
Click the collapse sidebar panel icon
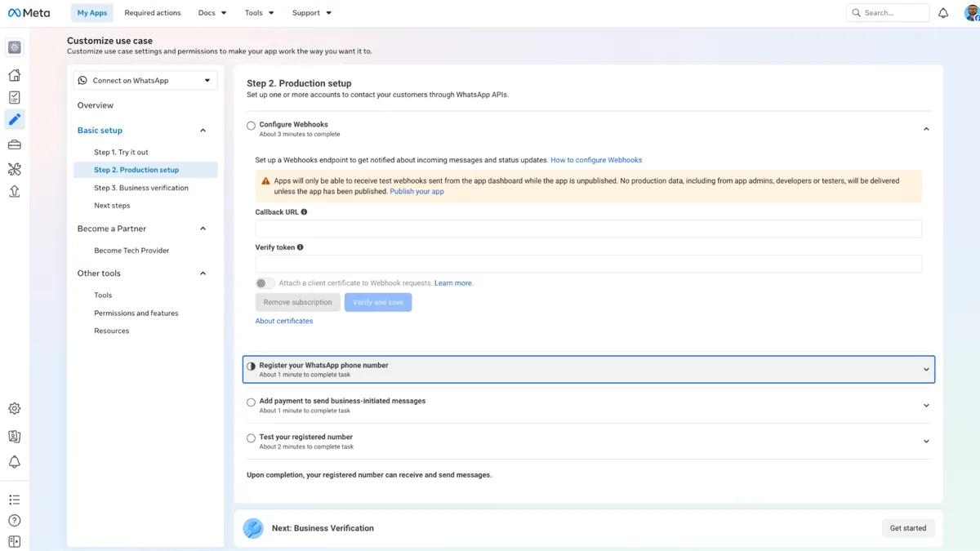click(15, 542)
